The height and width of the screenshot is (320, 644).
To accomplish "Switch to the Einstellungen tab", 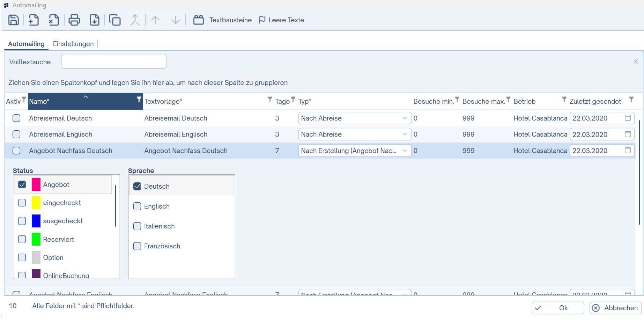I will [x=73, y=44].
